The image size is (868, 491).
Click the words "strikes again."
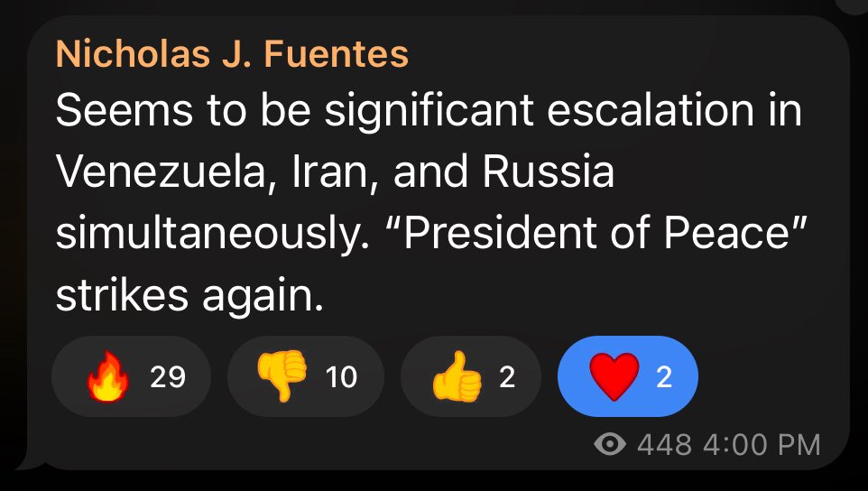coord(189,293)
